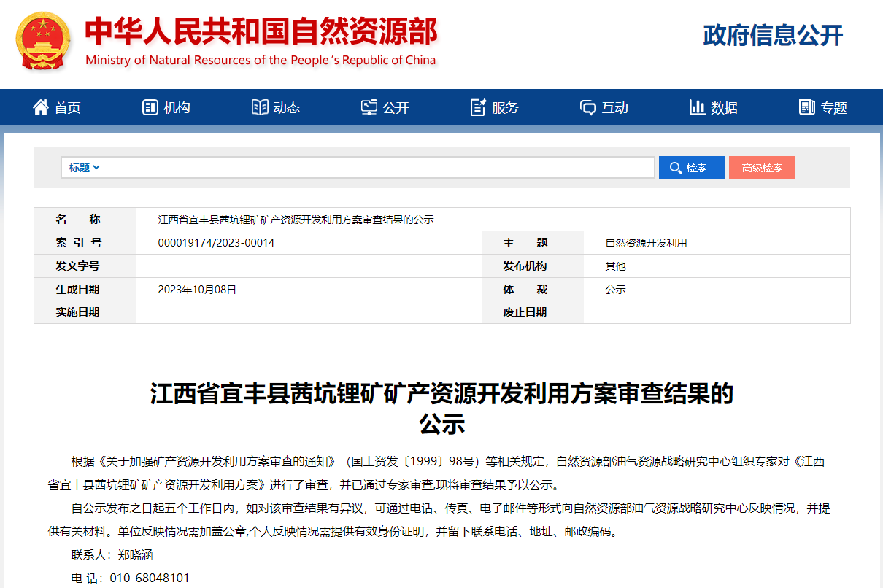
Task: Click the magnifier icon on 检索 button
Action: click(x=676, y=167)
